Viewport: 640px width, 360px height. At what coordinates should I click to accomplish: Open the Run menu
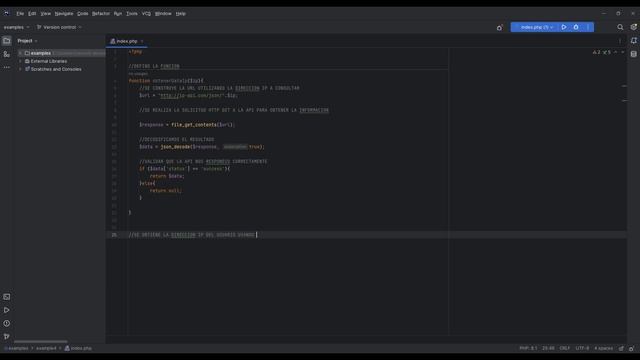(x=118, y=13)
